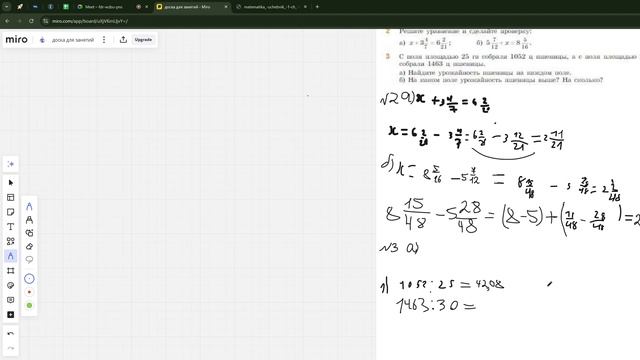Select the Frame tool

(11, 271)
